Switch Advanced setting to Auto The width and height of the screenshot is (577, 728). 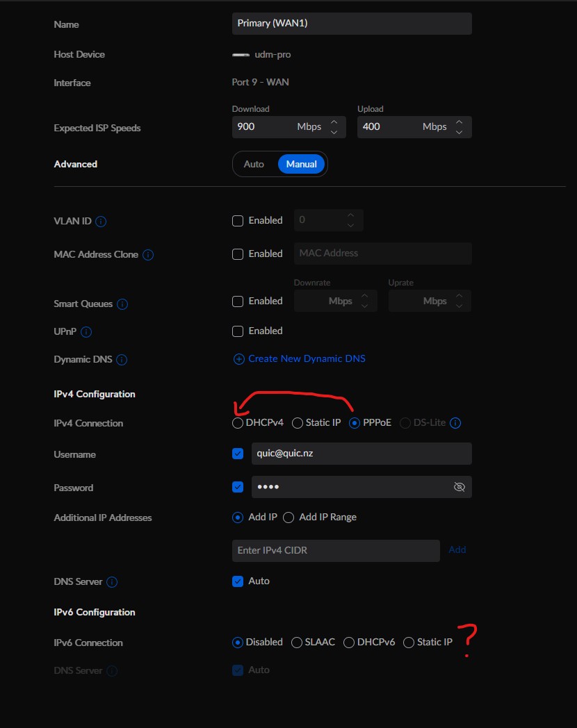point(254,164)
